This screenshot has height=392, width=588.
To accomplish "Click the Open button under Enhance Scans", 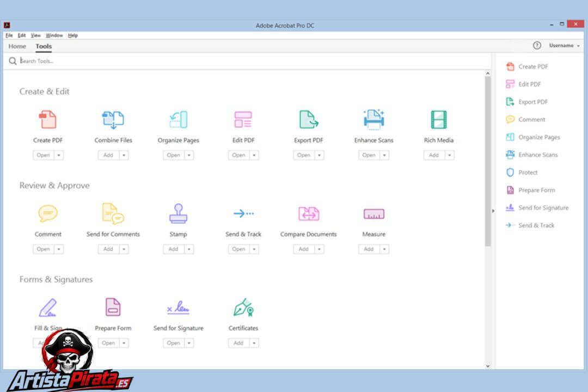I will (369, 155).
